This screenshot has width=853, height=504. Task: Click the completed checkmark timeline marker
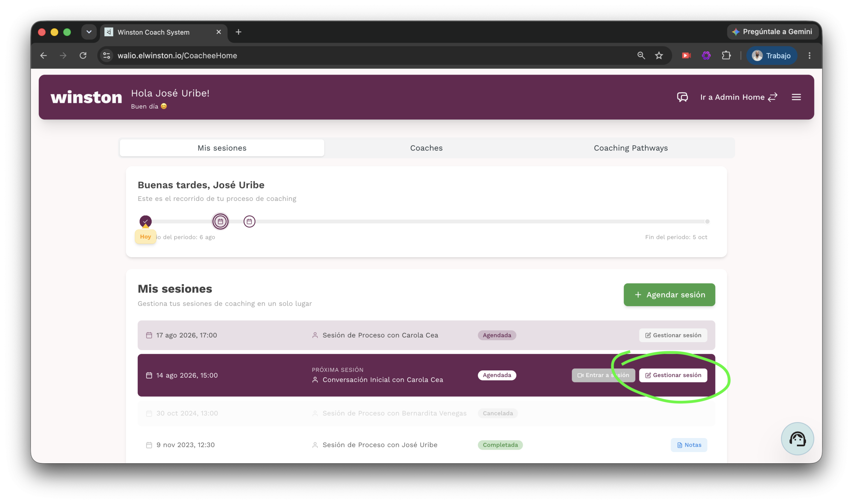point(145,222)
